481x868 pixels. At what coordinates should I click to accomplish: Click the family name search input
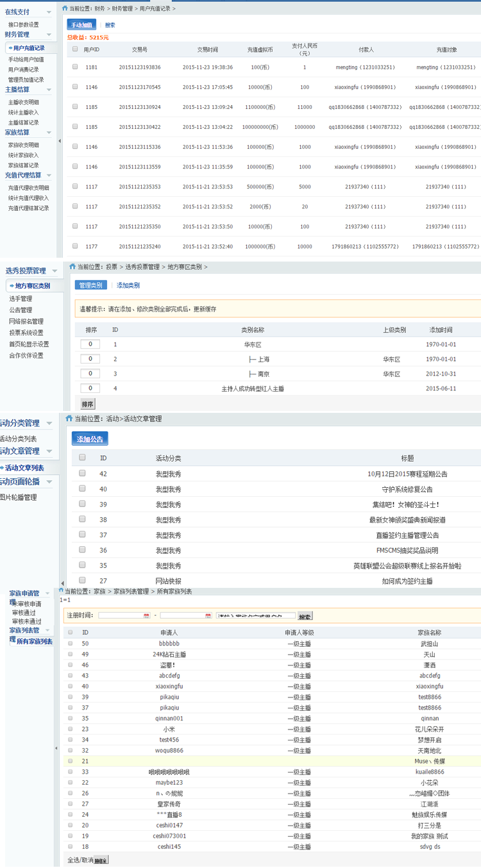255,616
